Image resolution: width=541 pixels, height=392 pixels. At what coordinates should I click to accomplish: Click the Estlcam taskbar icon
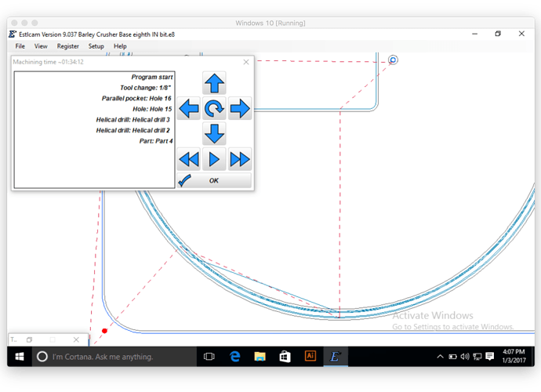point(336,357)
